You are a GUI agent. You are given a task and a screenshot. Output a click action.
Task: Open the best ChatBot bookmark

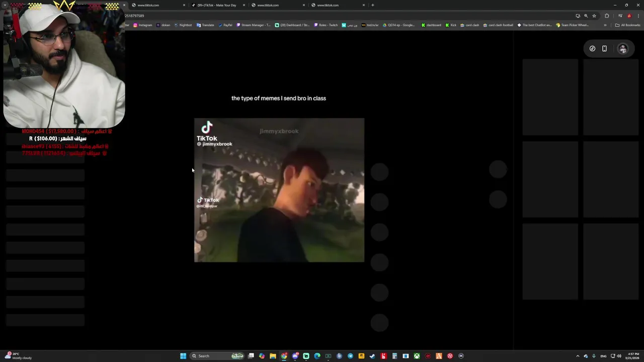click(x=534, y=25)
